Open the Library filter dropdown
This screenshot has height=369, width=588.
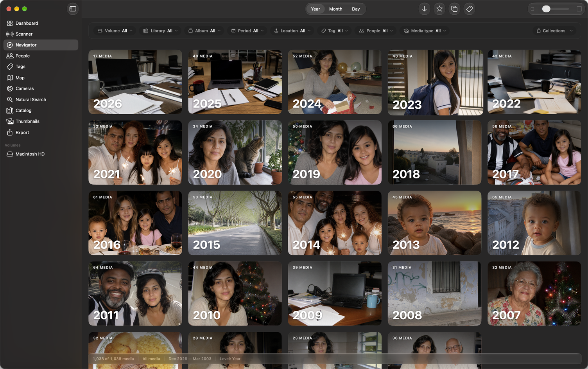click(x=161, y=31)
